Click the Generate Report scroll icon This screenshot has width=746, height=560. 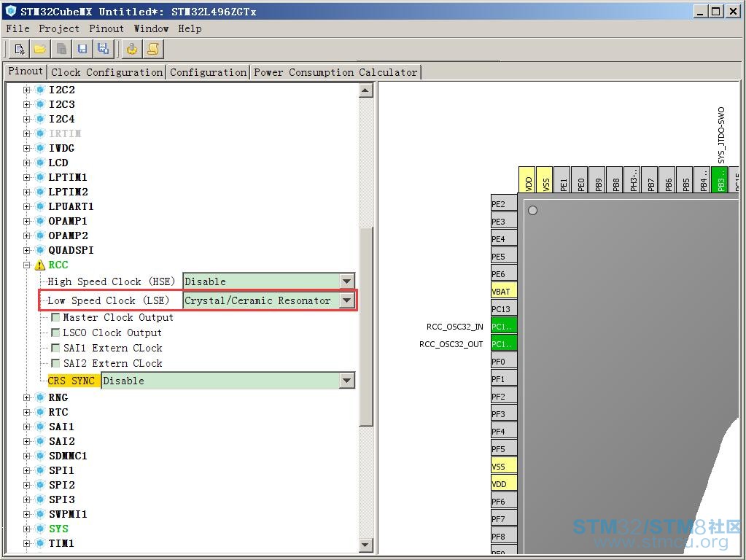pos(152,49)
